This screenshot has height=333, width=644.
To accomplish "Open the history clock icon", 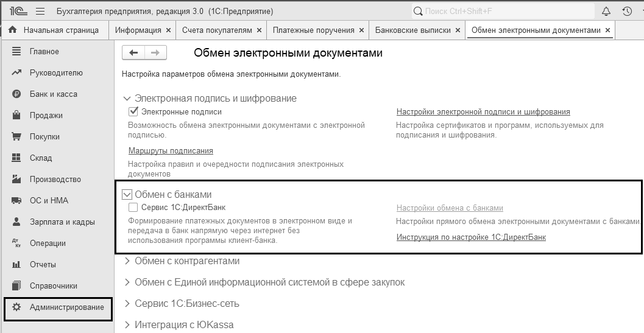I will pos(627,12).
